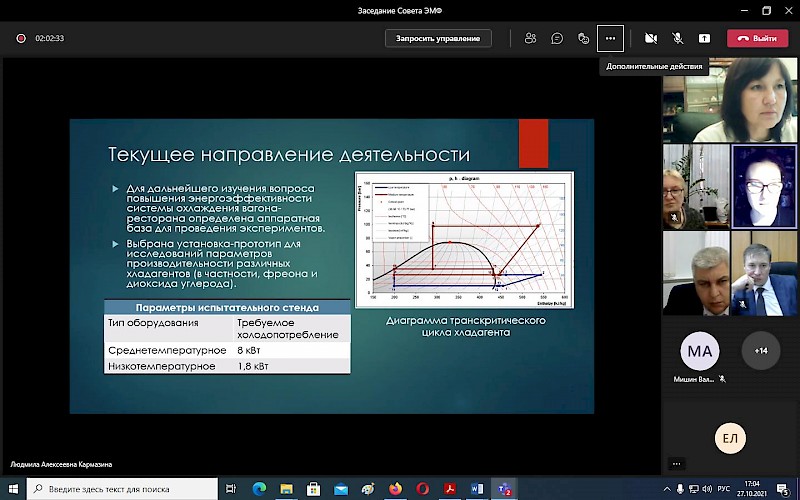Screen dimensions: 800x500
Task: Toggle the camera on
Action: [651, 38]
